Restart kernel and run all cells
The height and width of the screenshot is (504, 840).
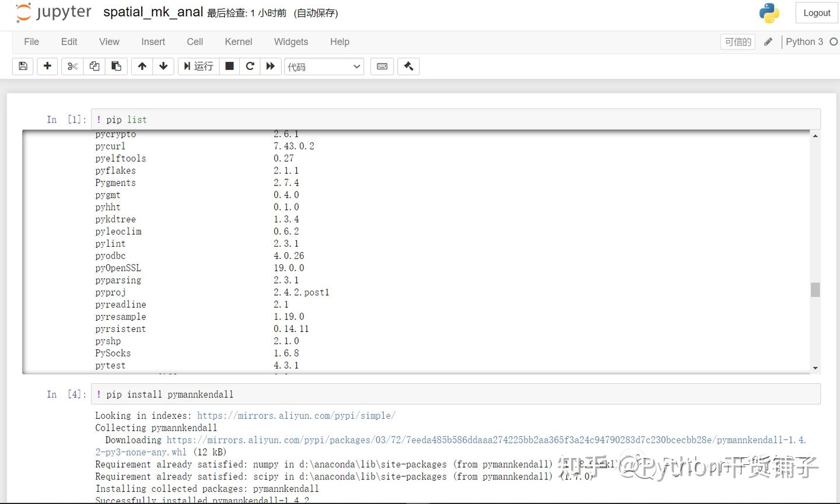coord(270,66)
